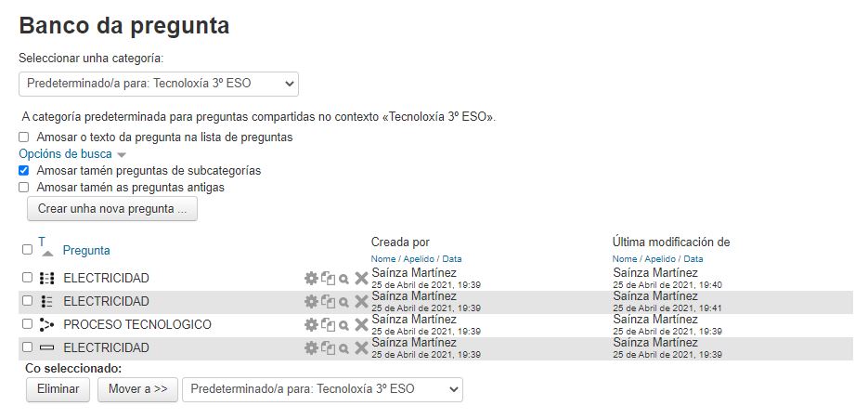Sort questions by type using T header
The width and height of the screenshot is (868, 419).
coord(42,242)
